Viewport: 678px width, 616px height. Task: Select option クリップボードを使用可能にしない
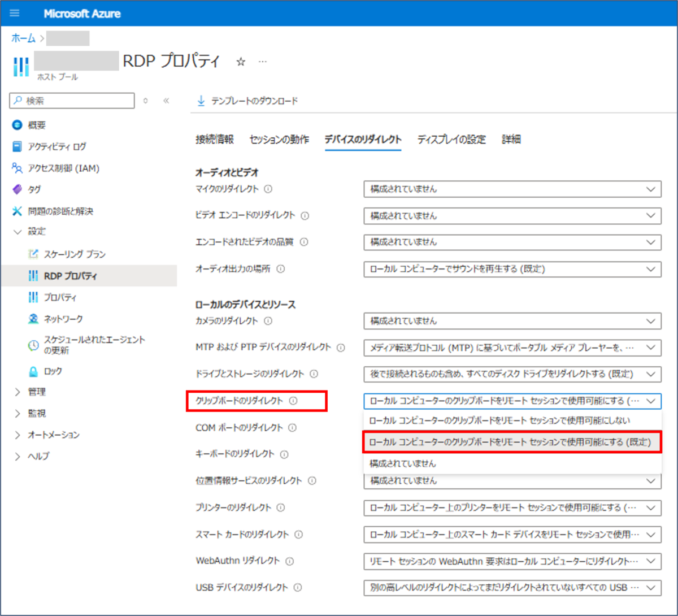click(x=512, y=421)
